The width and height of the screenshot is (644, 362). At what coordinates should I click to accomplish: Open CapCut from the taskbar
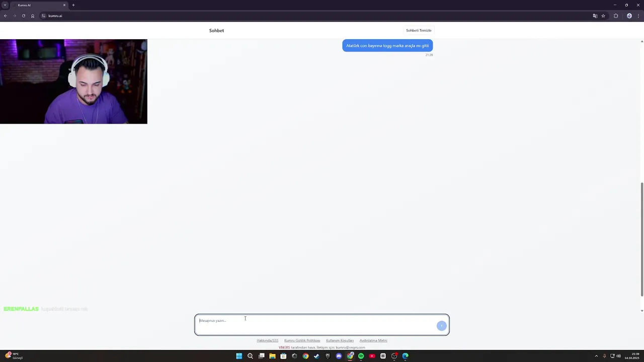click(x=383, y=356)
